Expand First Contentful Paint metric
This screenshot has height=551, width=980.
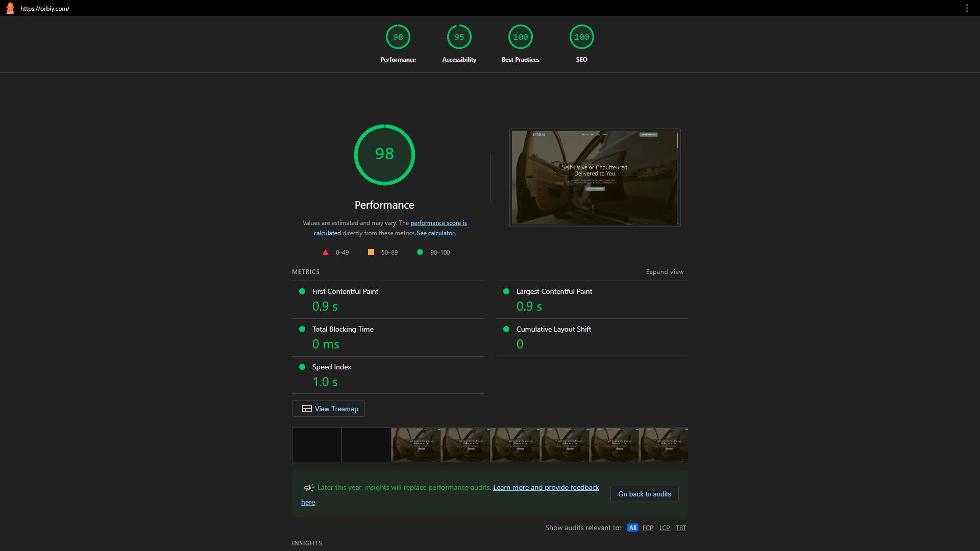345,291
